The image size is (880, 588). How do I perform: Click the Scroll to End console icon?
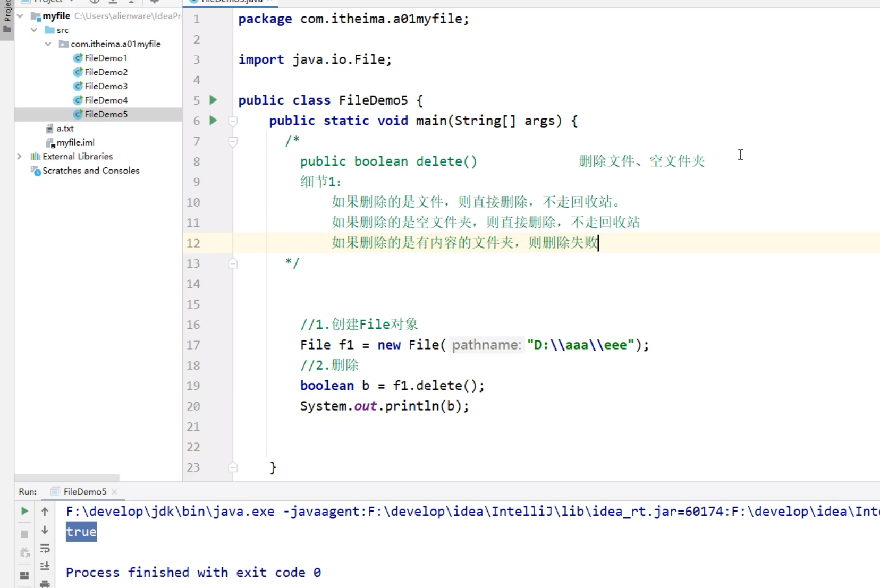45,566
